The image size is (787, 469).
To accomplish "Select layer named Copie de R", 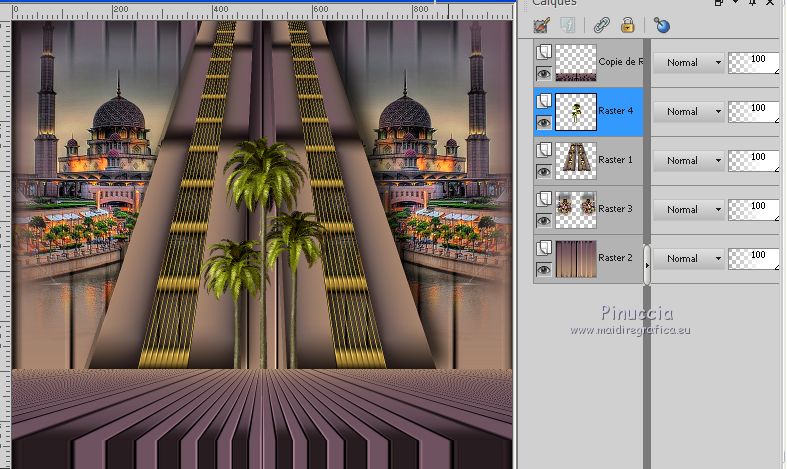I will 620,62.
